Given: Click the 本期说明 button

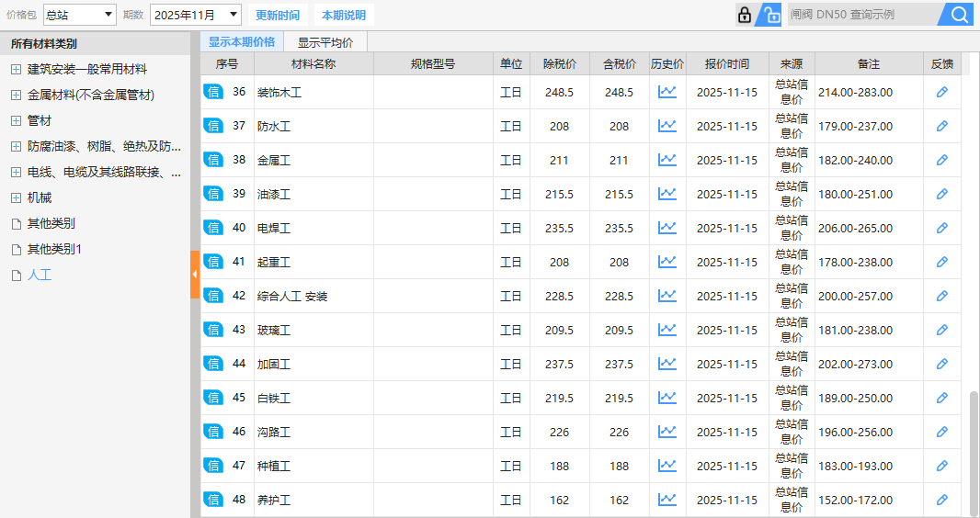Looking at the screenshot, I should pyautogui.click(x=344, y=15).
